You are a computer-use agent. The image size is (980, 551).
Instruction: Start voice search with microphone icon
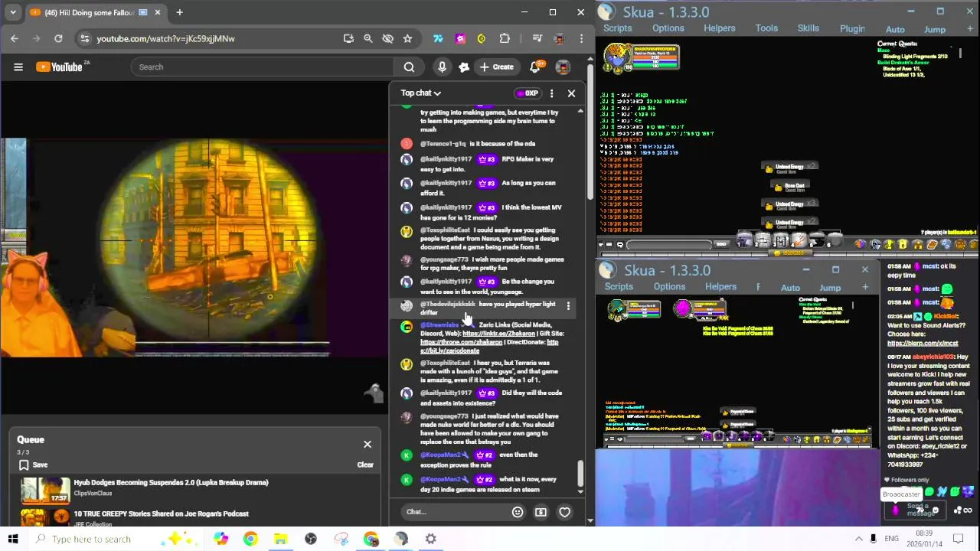(x=442, y=67)
